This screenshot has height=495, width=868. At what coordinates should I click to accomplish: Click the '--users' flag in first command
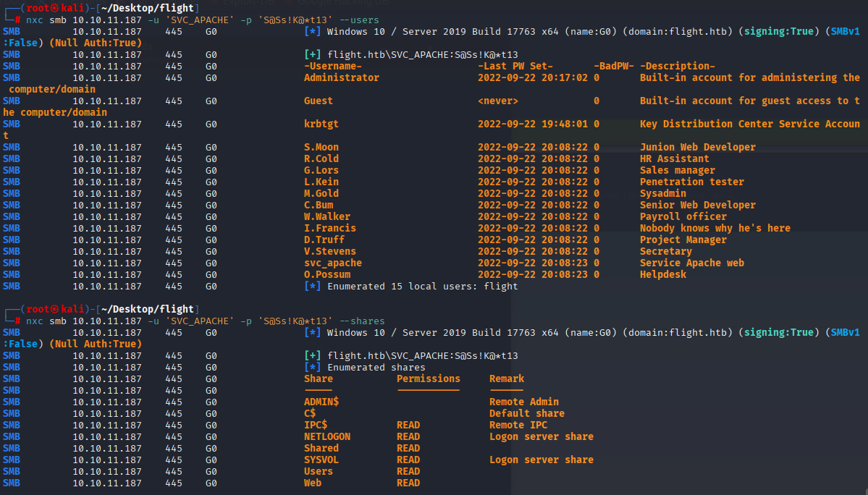[359, 20]
